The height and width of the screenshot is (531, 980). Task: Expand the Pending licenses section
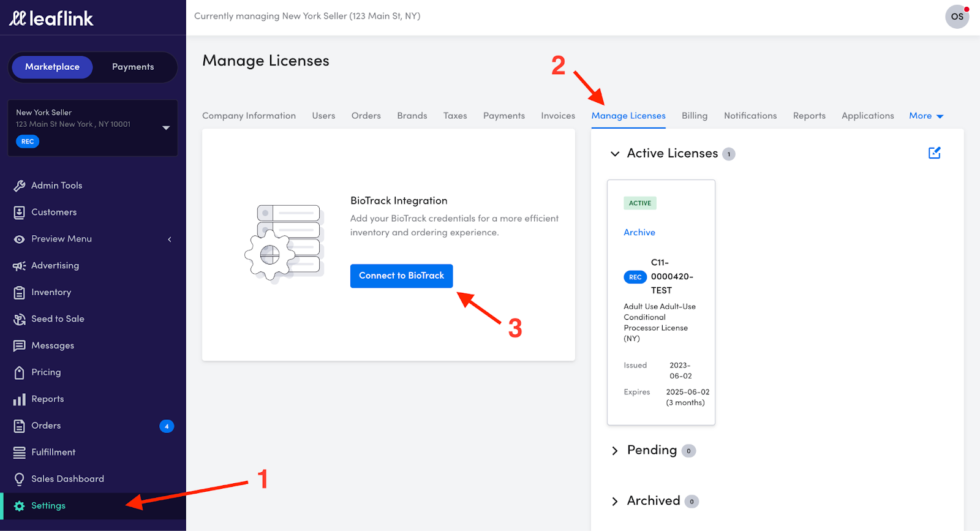pyautogui.click(x=615, y=451)
